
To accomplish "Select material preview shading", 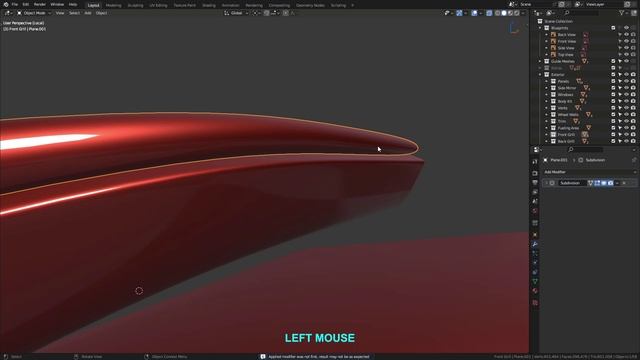I will click(x=511, y=13).
